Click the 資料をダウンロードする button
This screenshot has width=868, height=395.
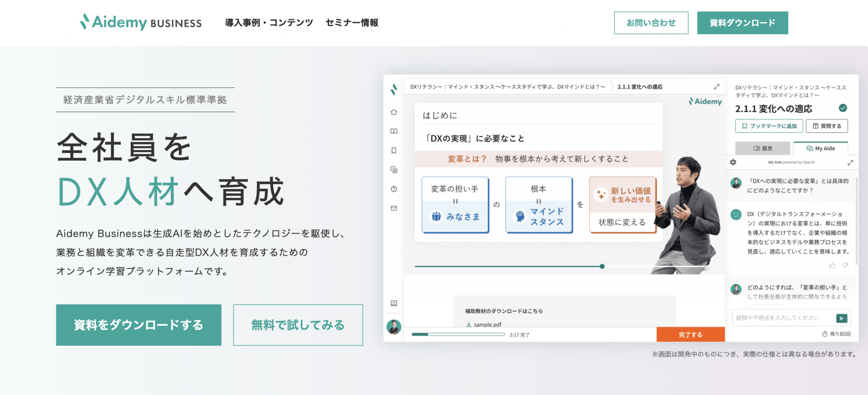(139, 325)
